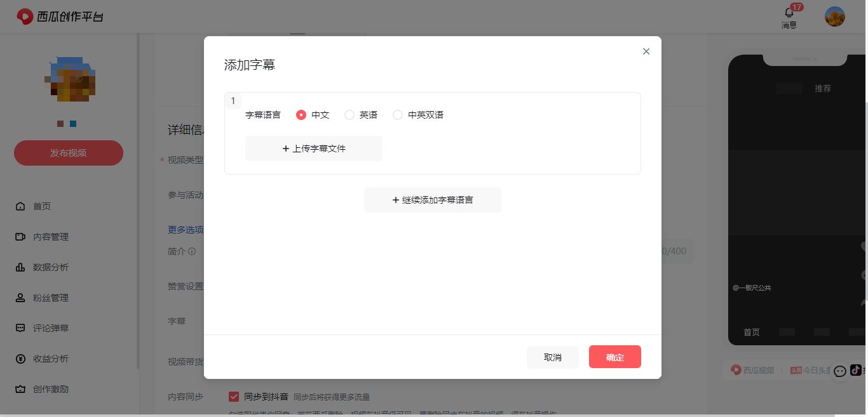This screenshot has height=417, width=868.
Task: Expand 更多选项 for additional settings
Action: 186,230
